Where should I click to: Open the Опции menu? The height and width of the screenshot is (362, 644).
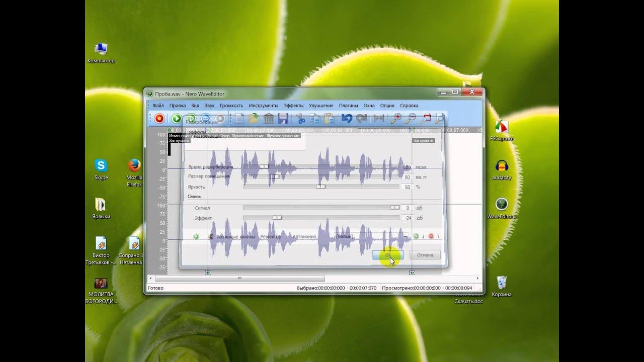[x=387, y=106]
